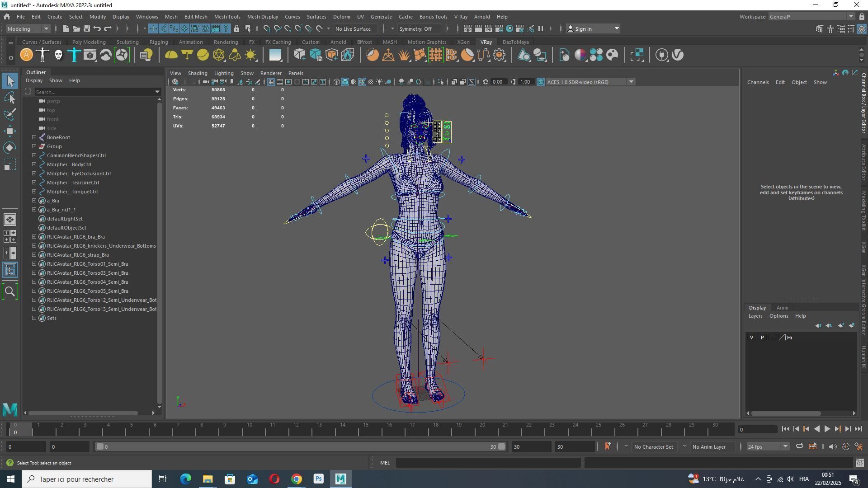Go to the start of playback range
868x488 pixels.
(x=785, y=429)
